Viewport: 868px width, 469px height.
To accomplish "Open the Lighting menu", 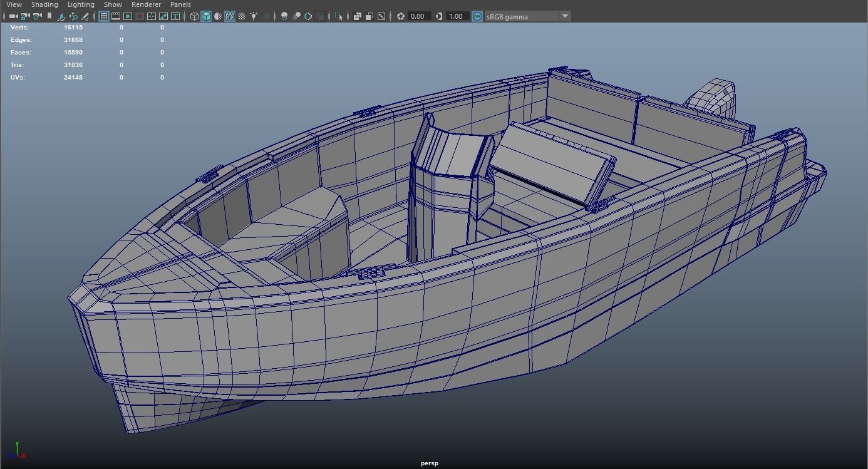I will (x=81, y=4).
